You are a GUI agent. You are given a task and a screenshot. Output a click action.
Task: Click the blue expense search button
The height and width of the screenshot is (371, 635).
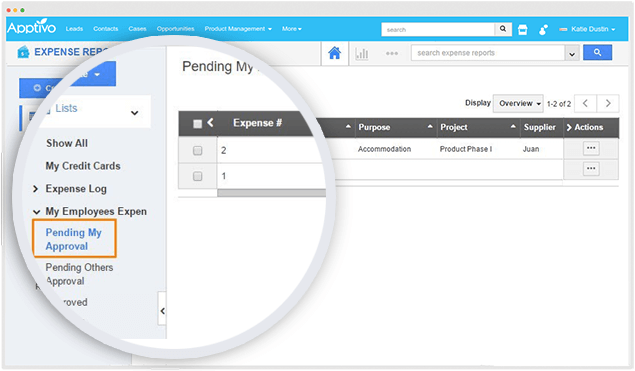click(x=597, y=52)
